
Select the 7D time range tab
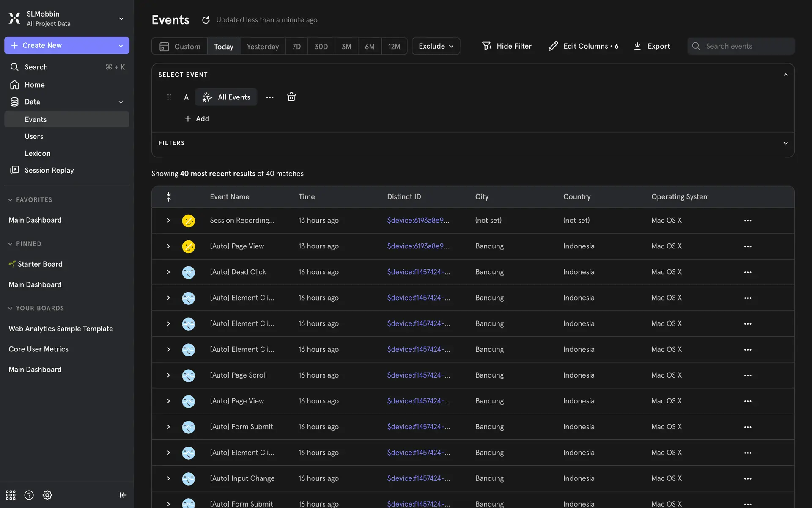pyautogui.click(x=296, y=46)
